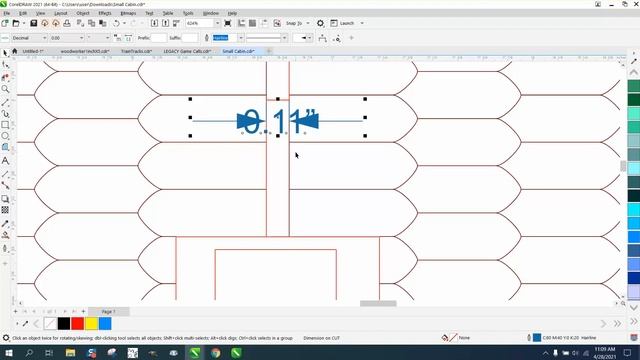Toggle show units for dimension

118,38
